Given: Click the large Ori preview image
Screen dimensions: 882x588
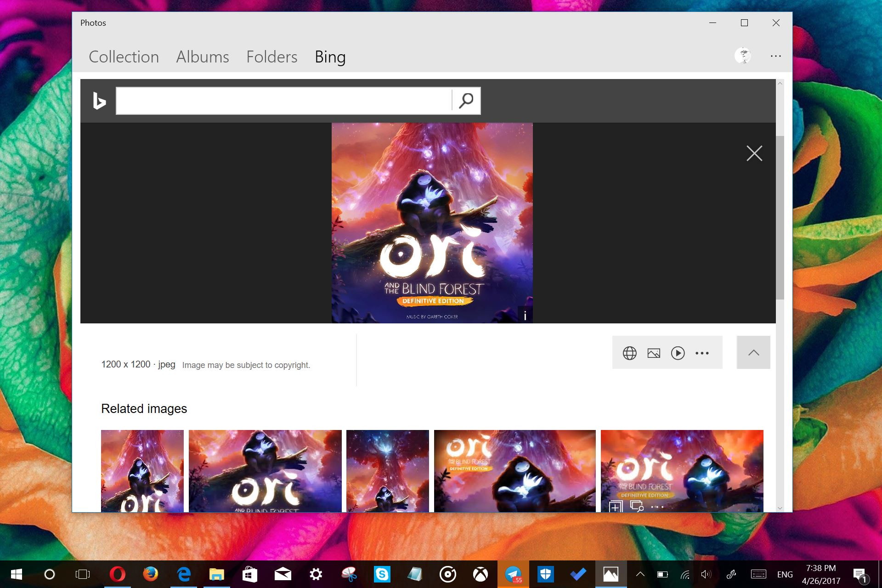Looking at the screenshot, I should pyautogui.click(x=432, y=223).
